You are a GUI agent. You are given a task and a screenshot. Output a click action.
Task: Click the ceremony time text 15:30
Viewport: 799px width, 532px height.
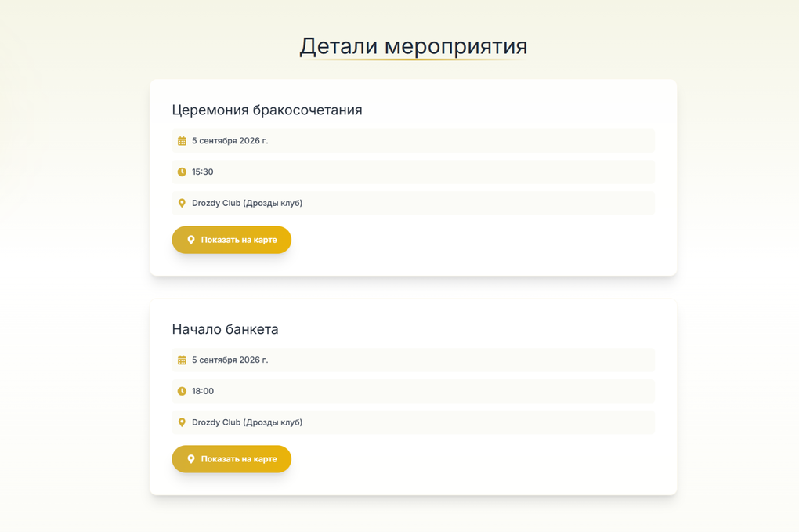[202, 172]
